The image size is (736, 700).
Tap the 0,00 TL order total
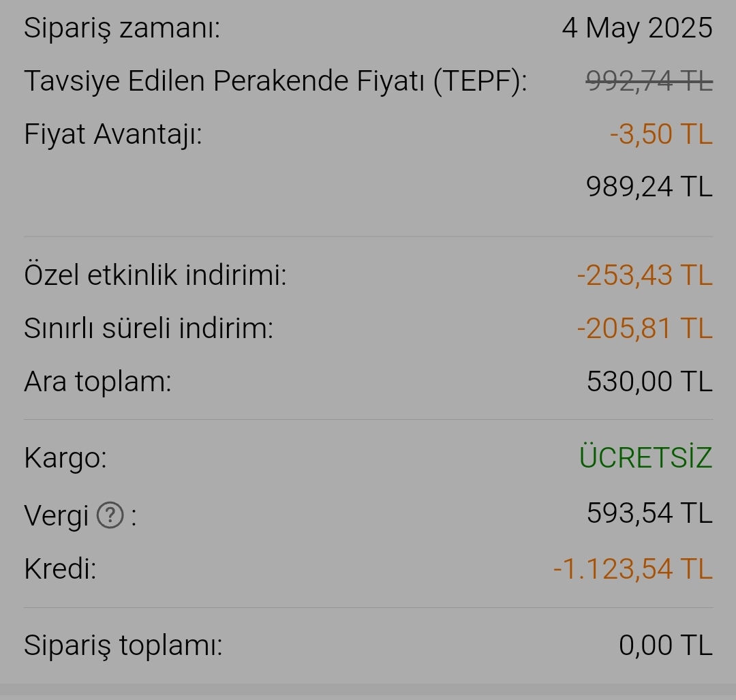tap(666, 645)
